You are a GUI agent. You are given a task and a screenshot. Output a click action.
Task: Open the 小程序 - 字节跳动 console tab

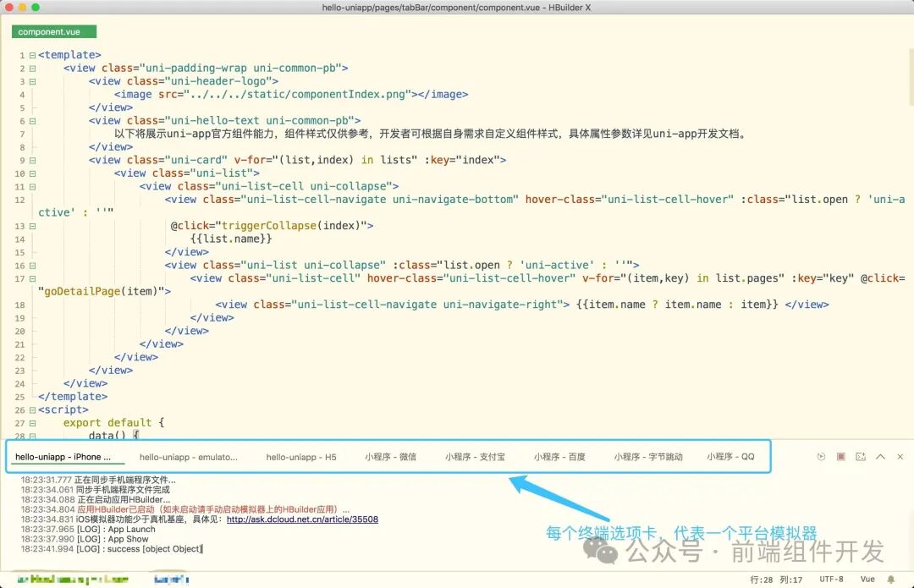click(648, 457)
